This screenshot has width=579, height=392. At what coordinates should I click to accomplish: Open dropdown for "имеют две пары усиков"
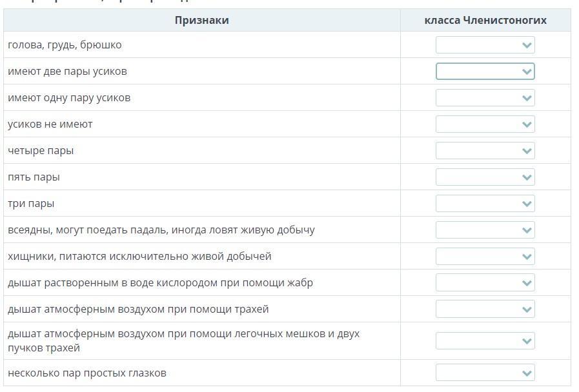[x=485, y=72]
